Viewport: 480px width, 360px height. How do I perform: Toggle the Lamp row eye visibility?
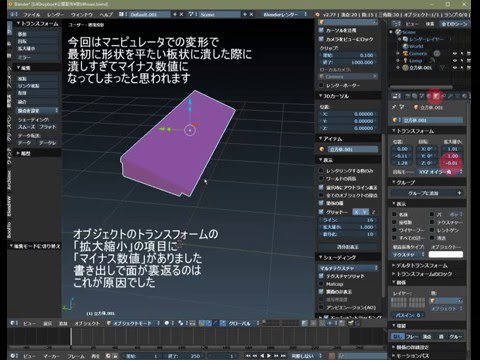pos(455,60)
